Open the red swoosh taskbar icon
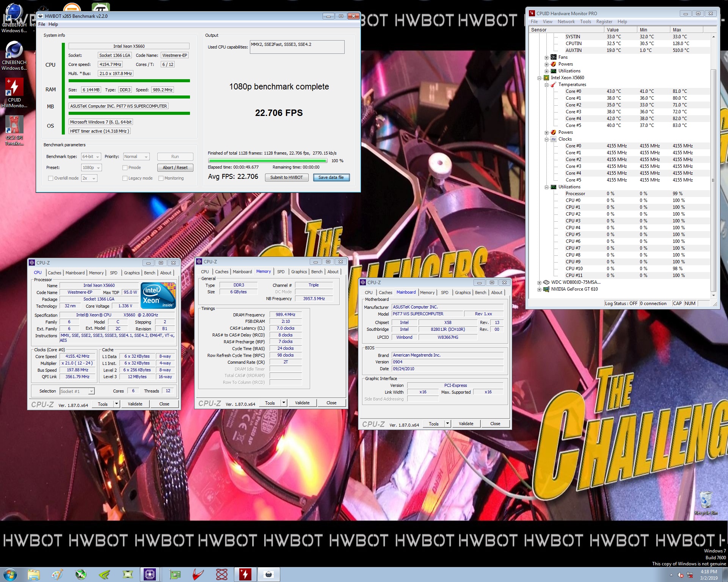Viewport: 728px width, 582px height. pyautogui.click(x=198, y=574)
